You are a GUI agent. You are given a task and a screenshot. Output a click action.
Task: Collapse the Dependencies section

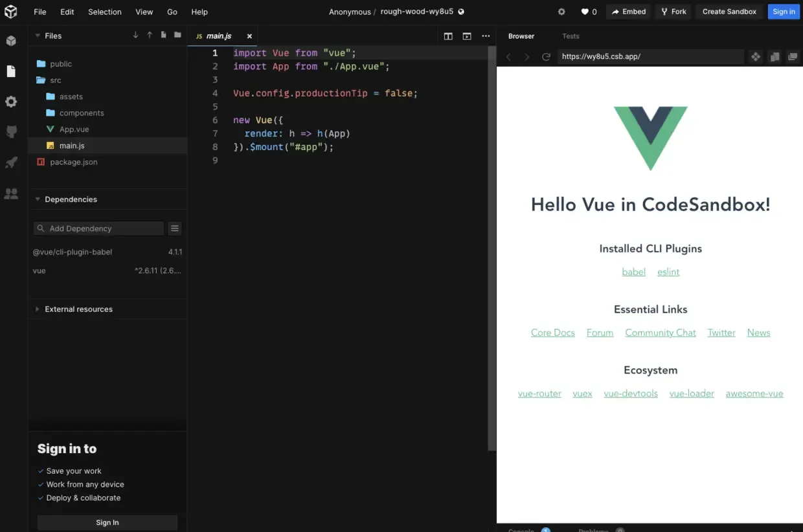38,199
